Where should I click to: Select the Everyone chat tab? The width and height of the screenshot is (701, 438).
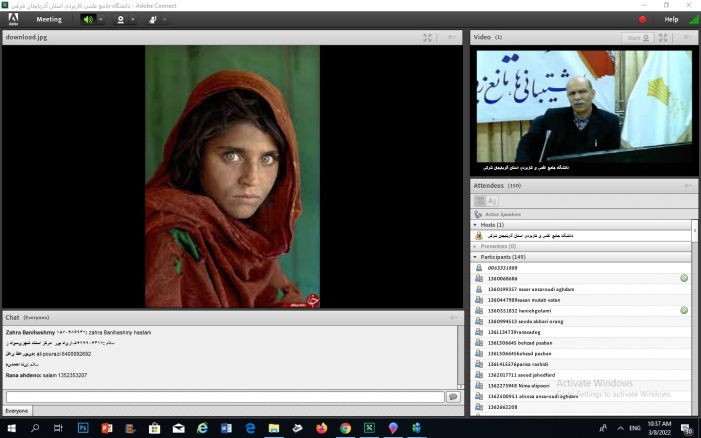click(17, 411)
